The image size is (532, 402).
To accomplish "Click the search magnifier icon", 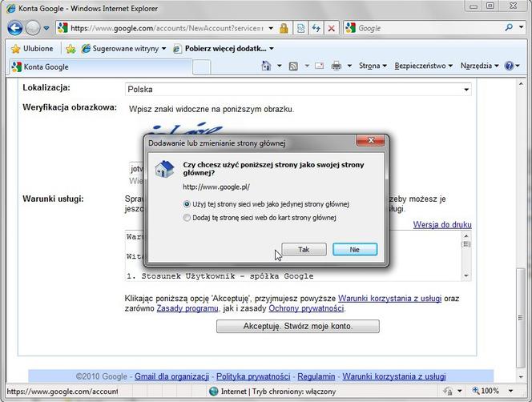I will [509, 27].
